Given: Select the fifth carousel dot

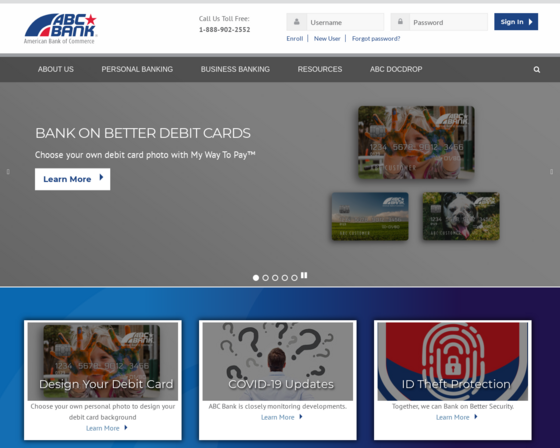Looking at the screenshot, I should point(294,278).
